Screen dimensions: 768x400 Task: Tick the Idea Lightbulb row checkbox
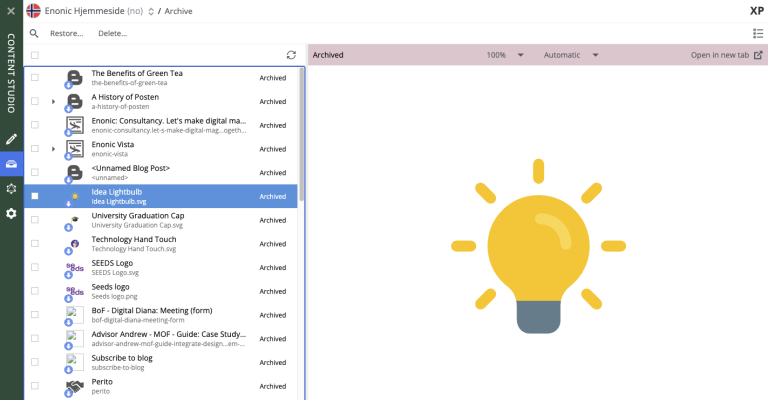point(35,196)
